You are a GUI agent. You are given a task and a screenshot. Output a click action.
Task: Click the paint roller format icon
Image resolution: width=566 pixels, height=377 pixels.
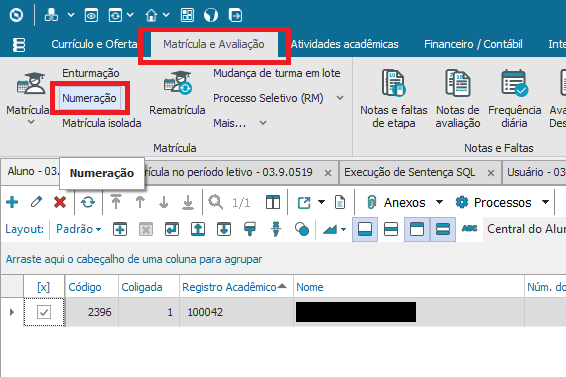[250, 229]
